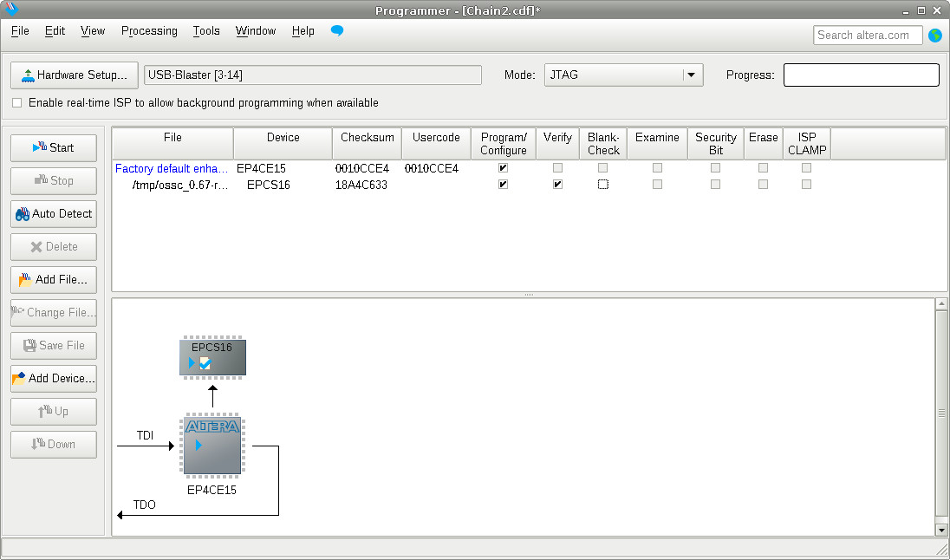Click the Start programming button
The height and width of the screenshot is (560, 950).
pyautogui.click(x=54, y=148)
